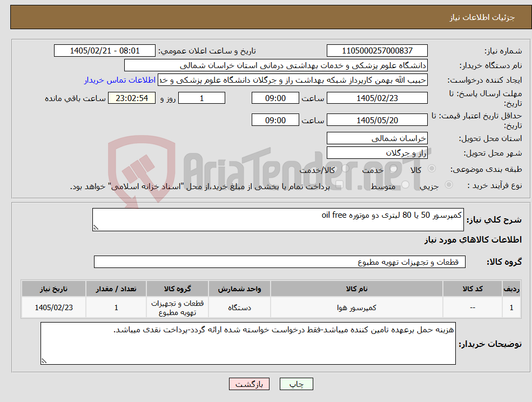Click the remaining time 23:02:54 field
Screen dimensions: 532x402
pos(132,98)
